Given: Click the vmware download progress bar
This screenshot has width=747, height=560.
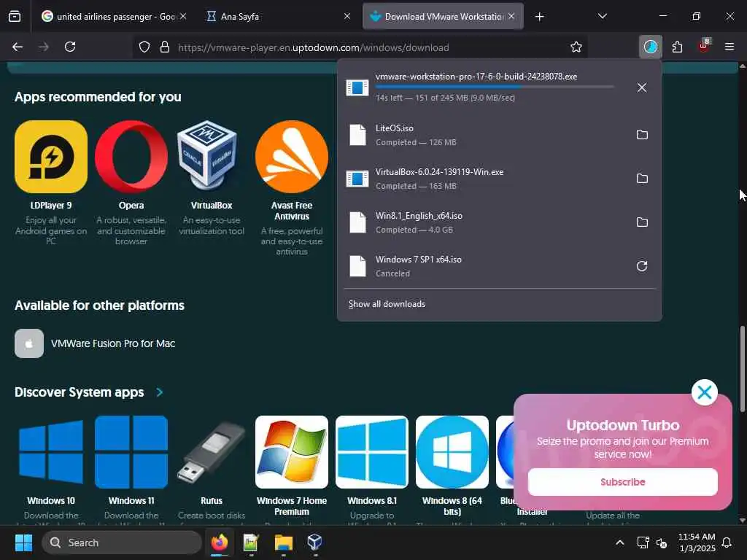Looking at the screenshot, I should point(495,87).
